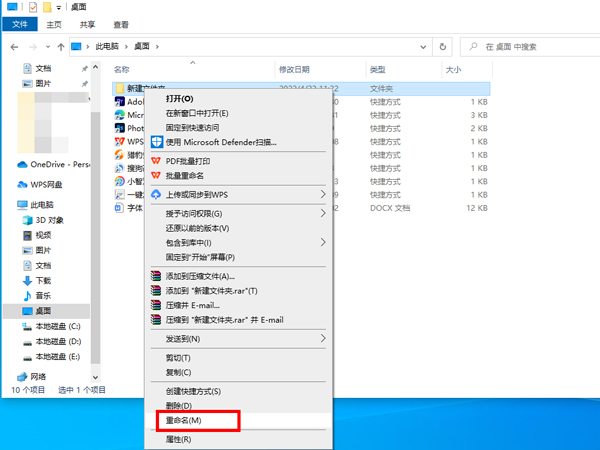Click the Microsoft Defender shield icon

coord(157,142)
